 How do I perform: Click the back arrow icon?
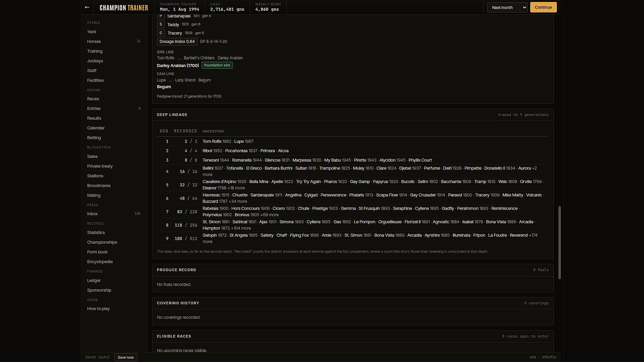[87, 7]
